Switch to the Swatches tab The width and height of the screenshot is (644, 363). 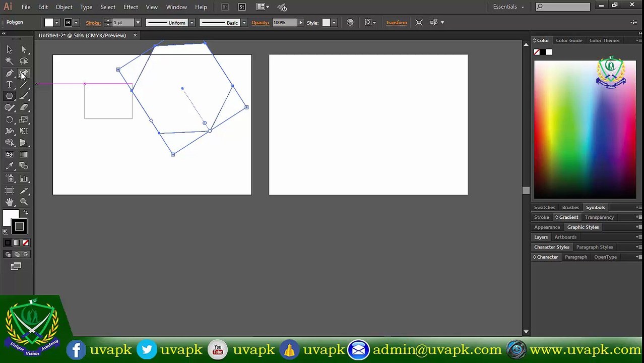point(544,207)
